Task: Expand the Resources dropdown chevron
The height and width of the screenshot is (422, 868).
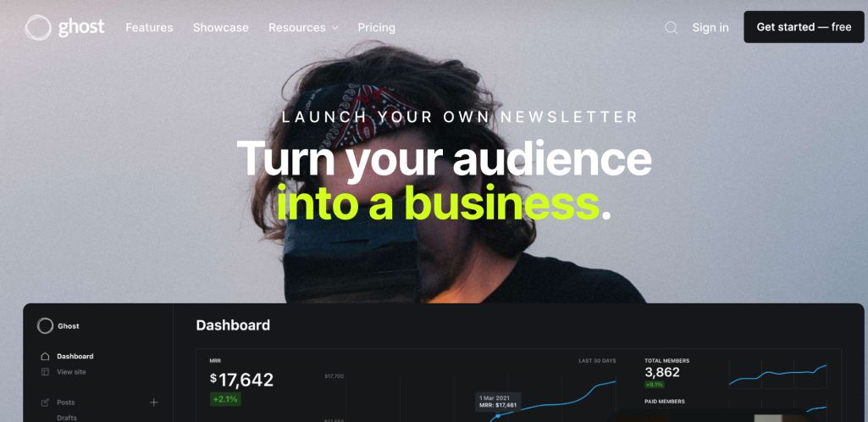Action: click(334, 28)
